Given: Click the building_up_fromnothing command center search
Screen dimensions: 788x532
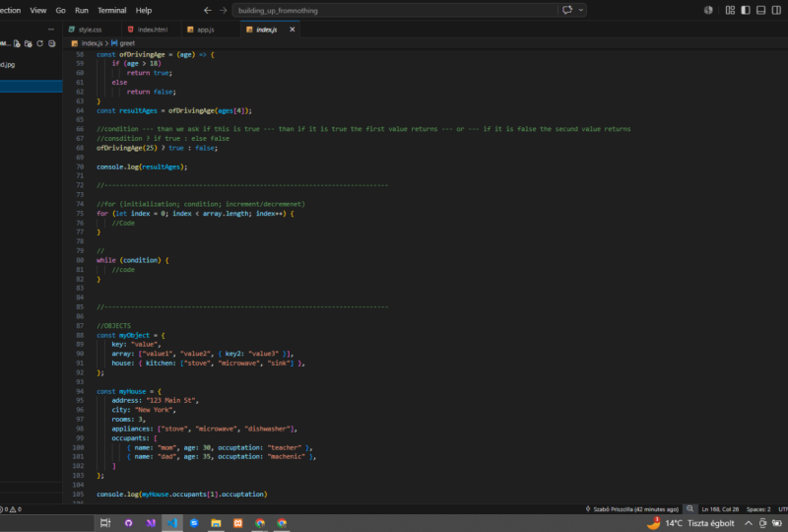Looking at the screenshot, I should click(395, 10).
